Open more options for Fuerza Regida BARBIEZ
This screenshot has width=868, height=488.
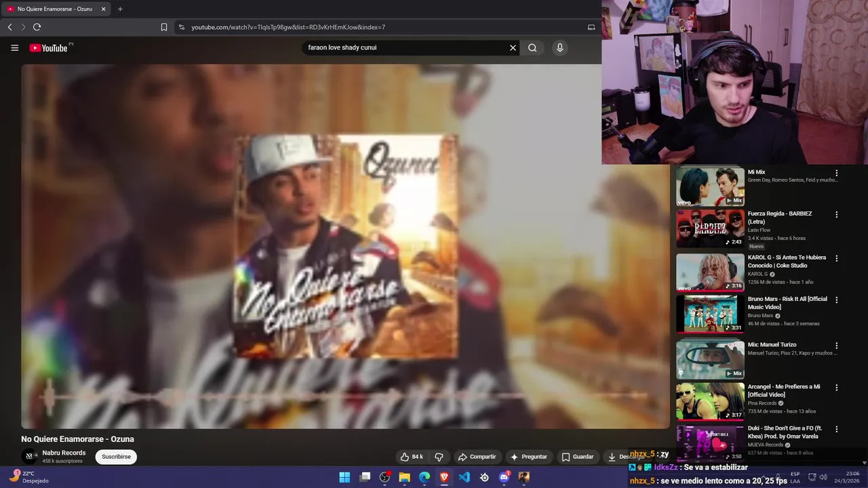(x=836, y=214)
